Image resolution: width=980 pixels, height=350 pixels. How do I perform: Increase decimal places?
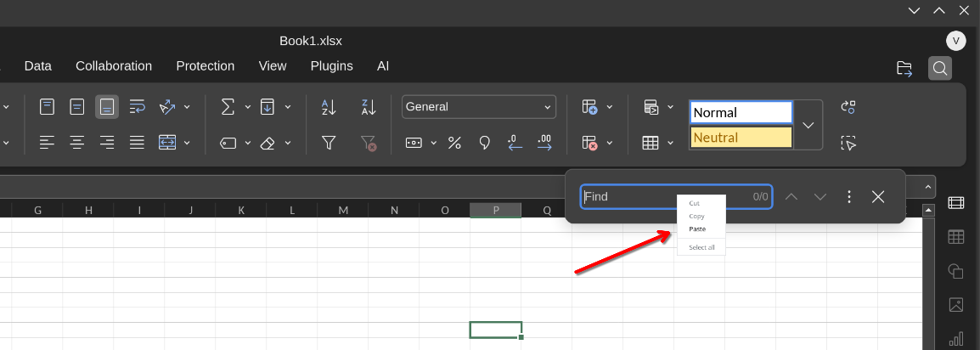pyautogui.click(x=544, y=143)
